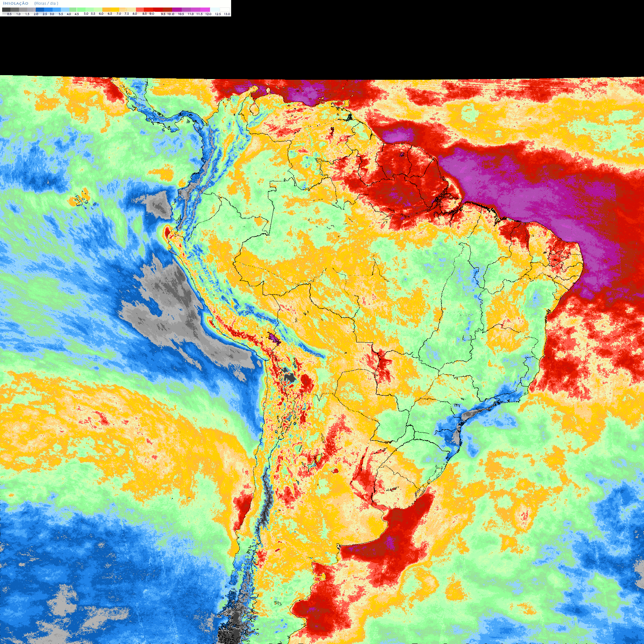Select the 6.5 legend value
The image size is (644, 644).
(110, 14)
